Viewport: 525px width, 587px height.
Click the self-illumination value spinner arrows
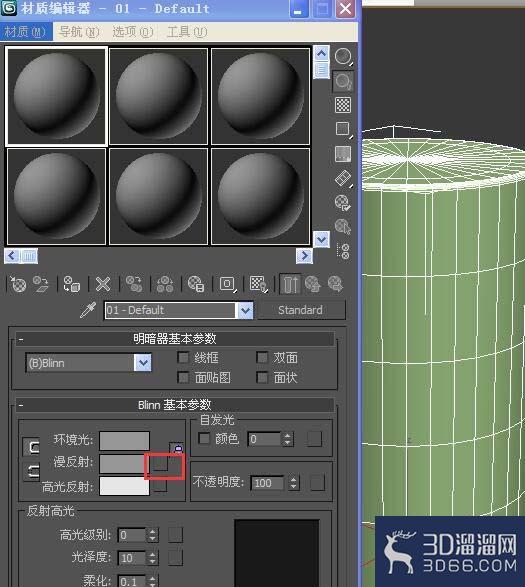point(287,439)
